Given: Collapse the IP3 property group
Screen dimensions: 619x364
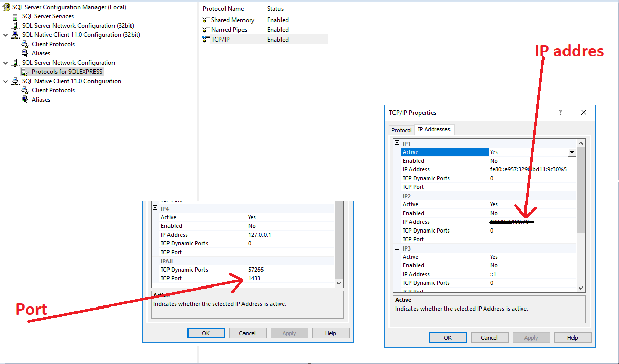Looking at the screenshot, I should point(397,248).
